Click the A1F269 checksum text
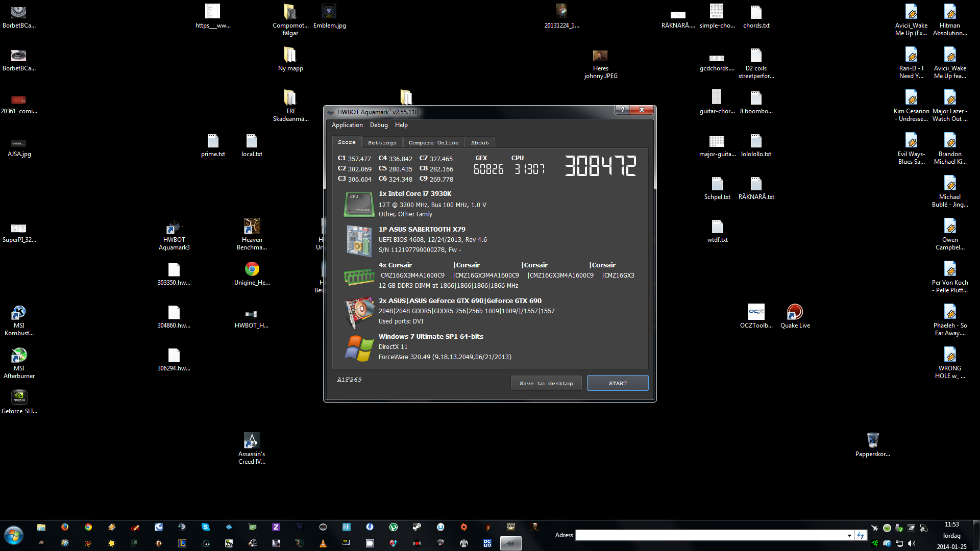Viewport: 980px width, 551px height. click(349, 380)
